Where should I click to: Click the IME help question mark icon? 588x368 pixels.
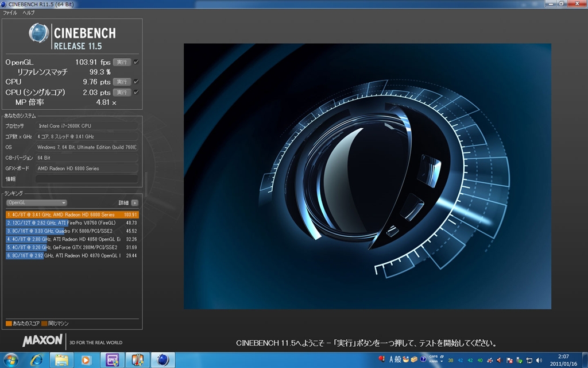pos(423,359)
